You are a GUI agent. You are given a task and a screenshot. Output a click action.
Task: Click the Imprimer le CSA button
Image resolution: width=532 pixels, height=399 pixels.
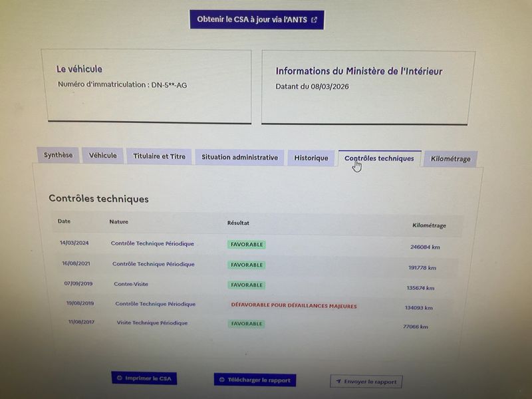(x=144, y=378)
